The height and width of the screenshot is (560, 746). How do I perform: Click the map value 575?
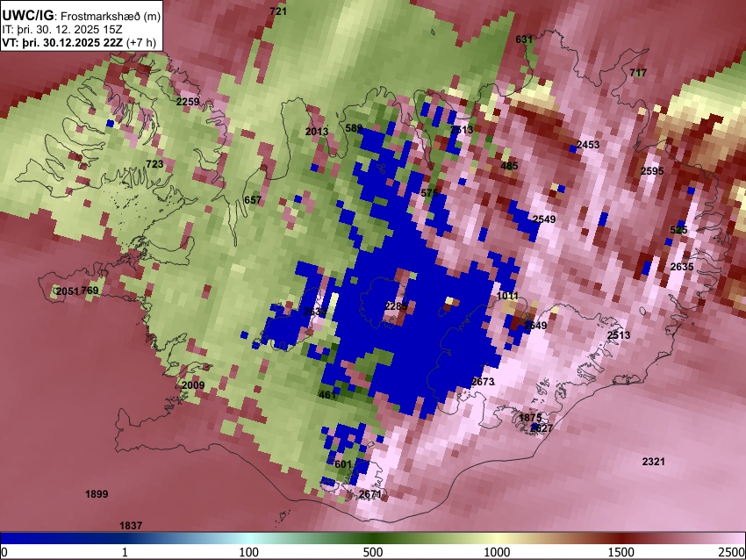click(429, 193)
